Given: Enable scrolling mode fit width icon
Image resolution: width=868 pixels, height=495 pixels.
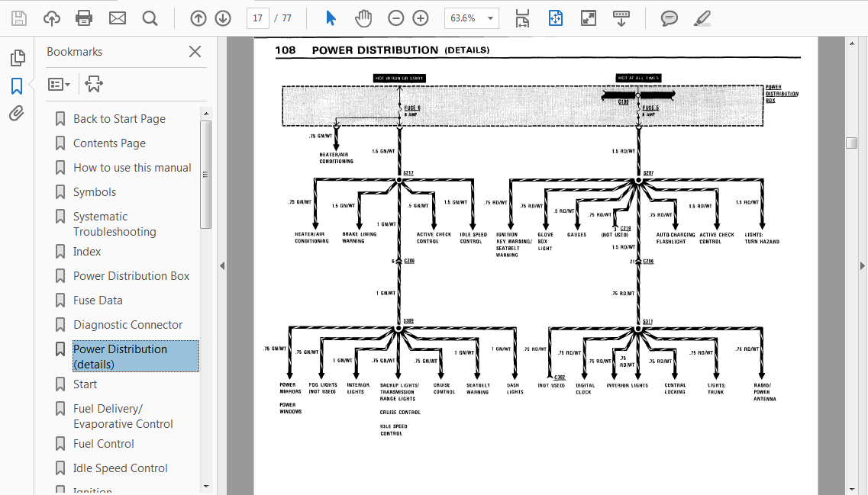Looking at the screenshot, I should pyautogui.click(x=522, y=18).
